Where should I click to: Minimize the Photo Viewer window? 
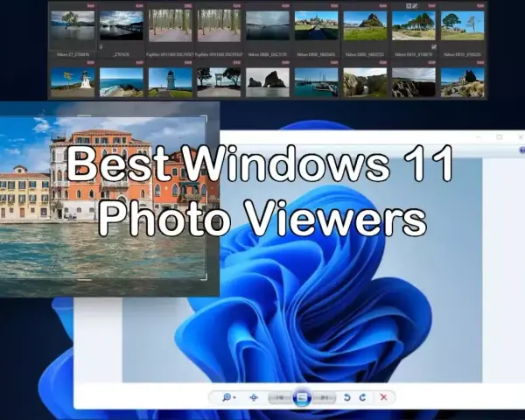point(478,136)
